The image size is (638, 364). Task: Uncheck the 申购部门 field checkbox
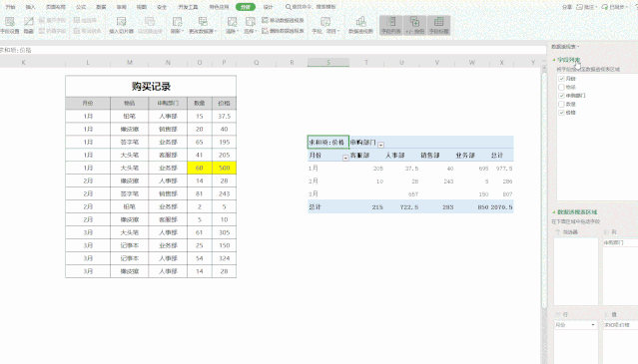coord(561,96)
